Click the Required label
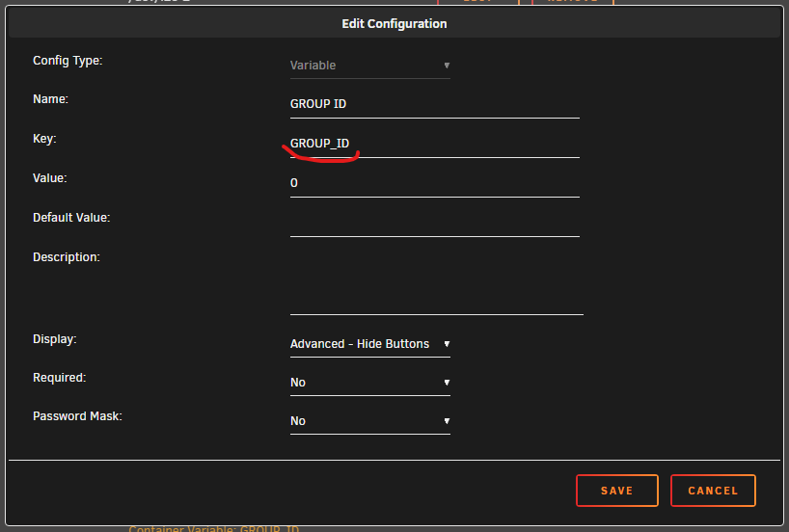The width and height of the screenshot is (789, 532). tap(60, 378)
